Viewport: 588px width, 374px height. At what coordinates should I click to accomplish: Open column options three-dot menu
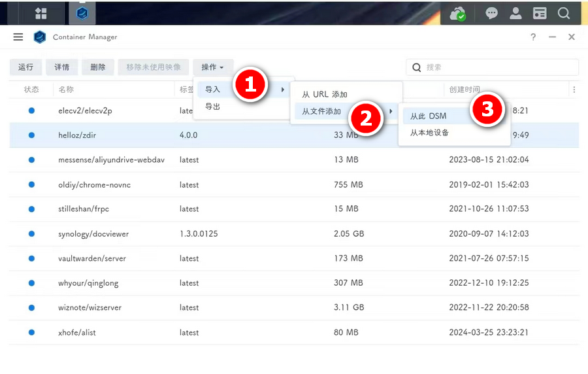(574, 90)
